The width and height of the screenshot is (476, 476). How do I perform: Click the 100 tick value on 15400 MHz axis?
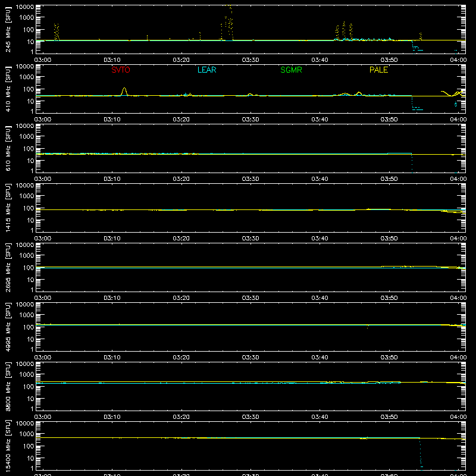coord(29,446)
